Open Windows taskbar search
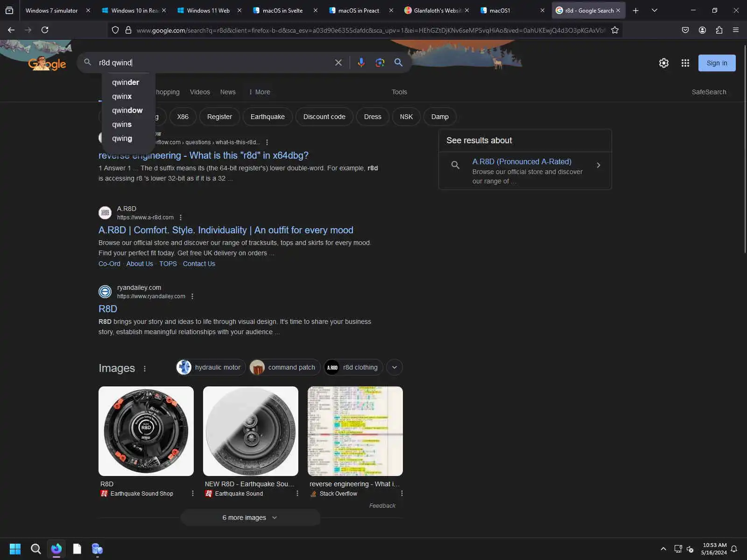 (35, 549)
